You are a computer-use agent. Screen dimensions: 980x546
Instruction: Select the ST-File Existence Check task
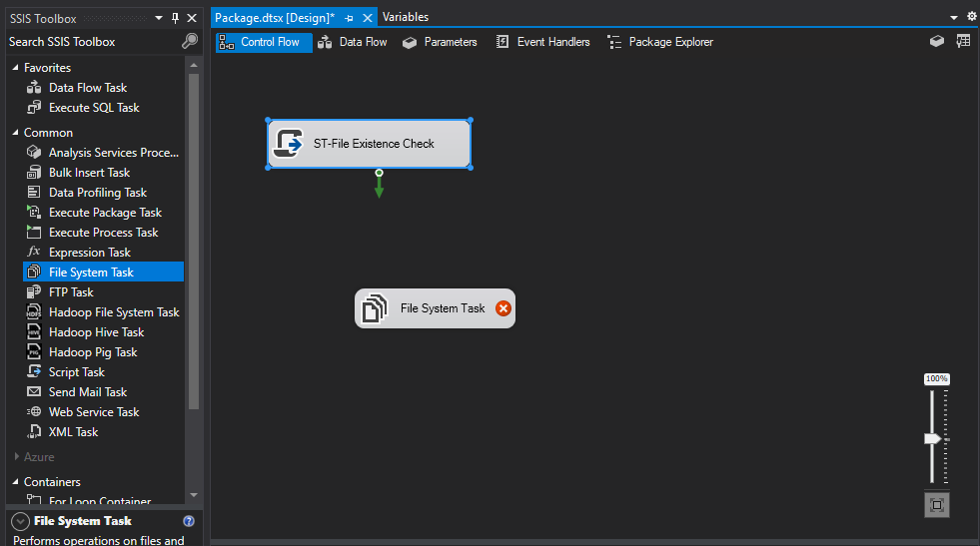tap(369, 144)
